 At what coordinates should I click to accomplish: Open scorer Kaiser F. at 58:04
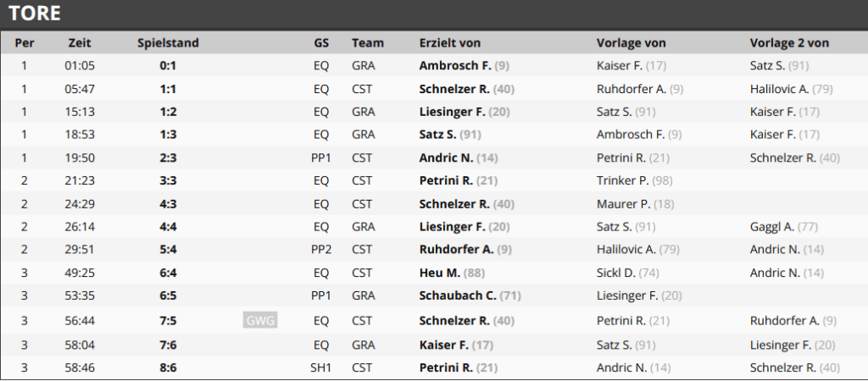click(x=456, y=345)
